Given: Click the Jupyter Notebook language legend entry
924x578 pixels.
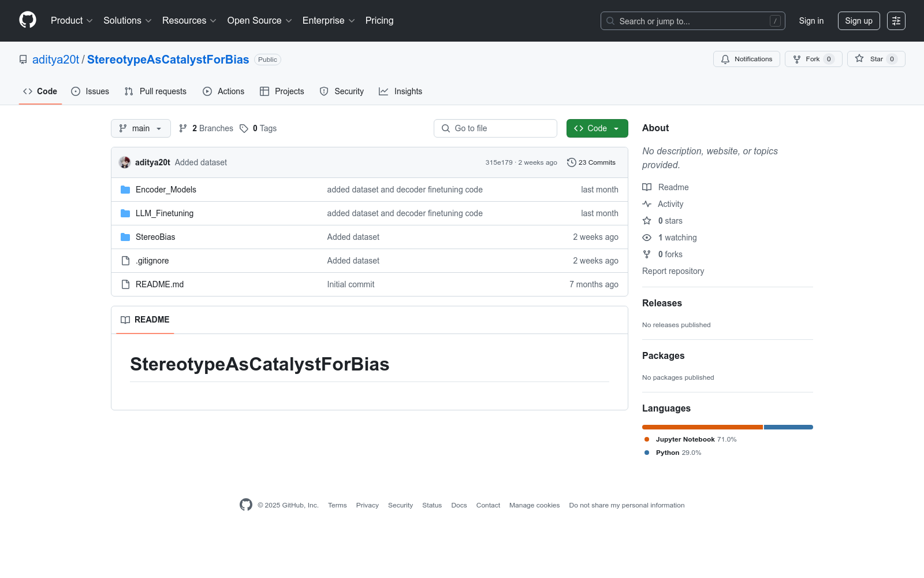Looking at the screenshot, I should tap(690, 439).
